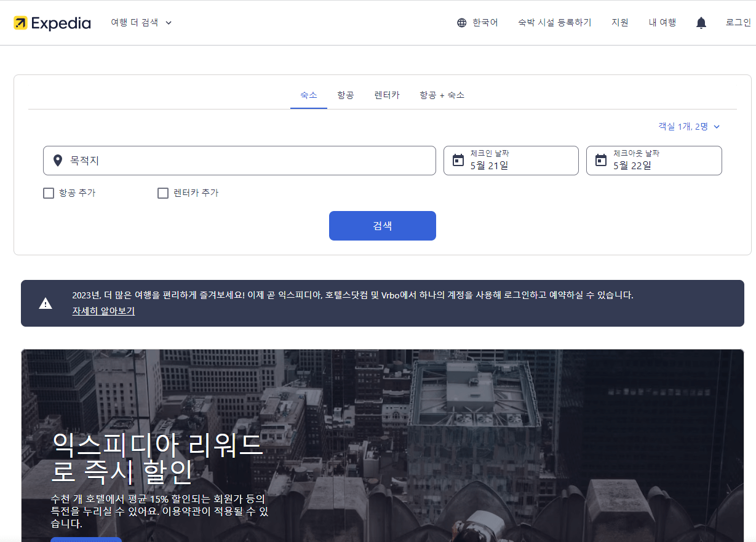
Task: Click the calendar icon in 체크아웃 날짜
Action: (601, 161)
